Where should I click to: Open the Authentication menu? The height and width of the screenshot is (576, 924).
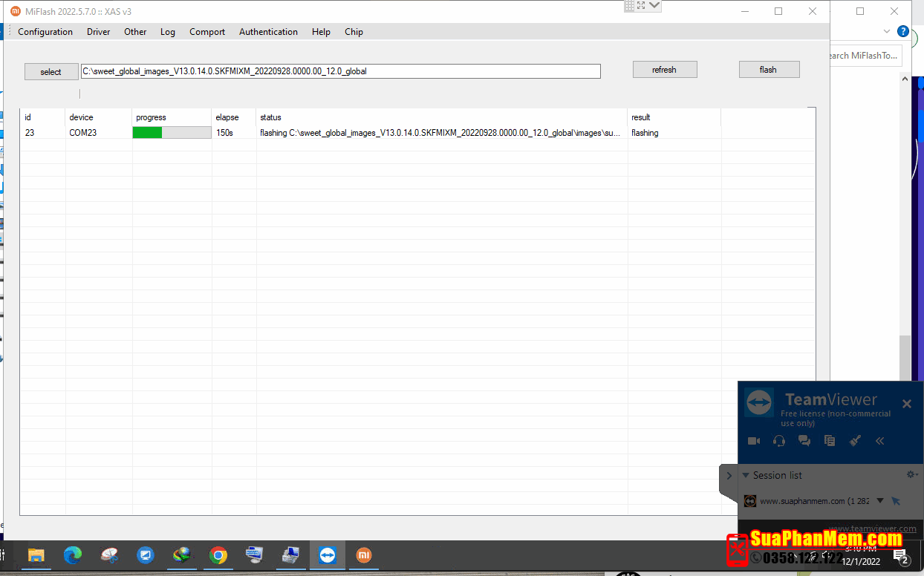click(268, 32)
